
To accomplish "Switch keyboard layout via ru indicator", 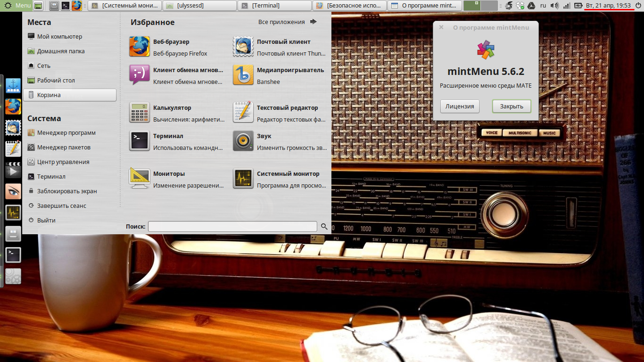I will point(543,6).
